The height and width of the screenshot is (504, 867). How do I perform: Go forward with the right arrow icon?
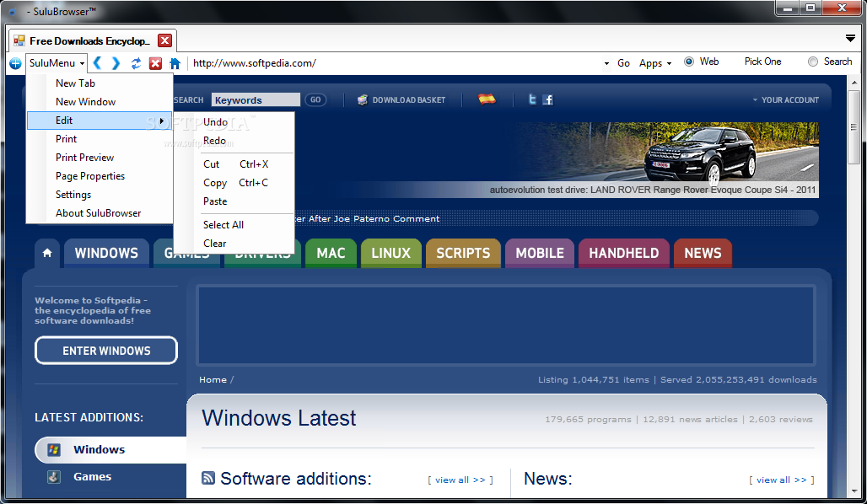116,63
